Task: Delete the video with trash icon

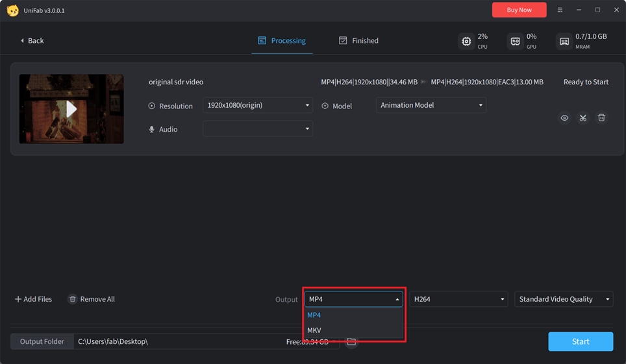Action: click(x=601, y=118)
